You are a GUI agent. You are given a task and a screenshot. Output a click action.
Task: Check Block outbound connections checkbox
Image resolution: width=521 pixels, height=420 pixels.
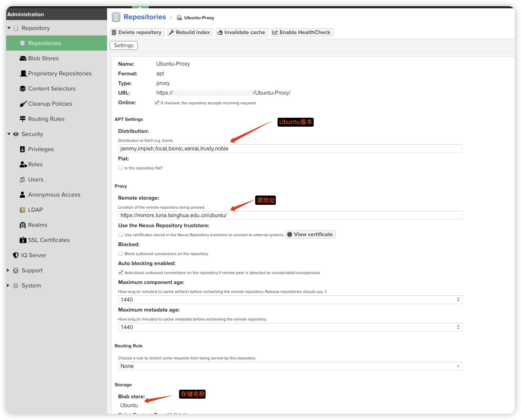121,254
